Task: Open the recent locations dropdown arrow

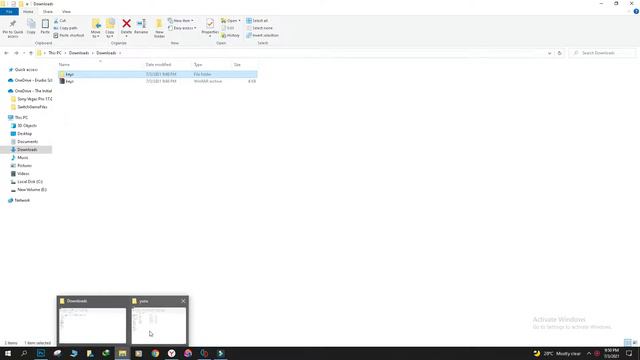Action: [x=24, y=53]
